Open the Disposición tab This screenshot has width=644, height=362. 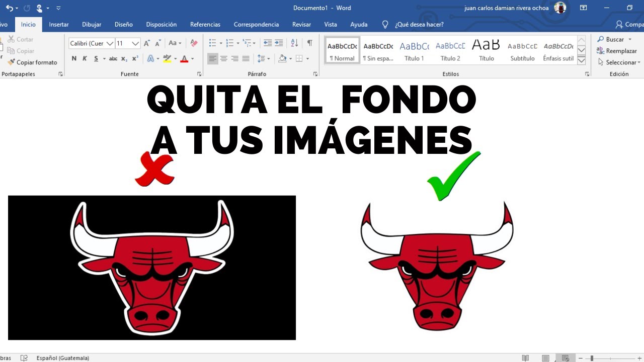click(162, 24)
